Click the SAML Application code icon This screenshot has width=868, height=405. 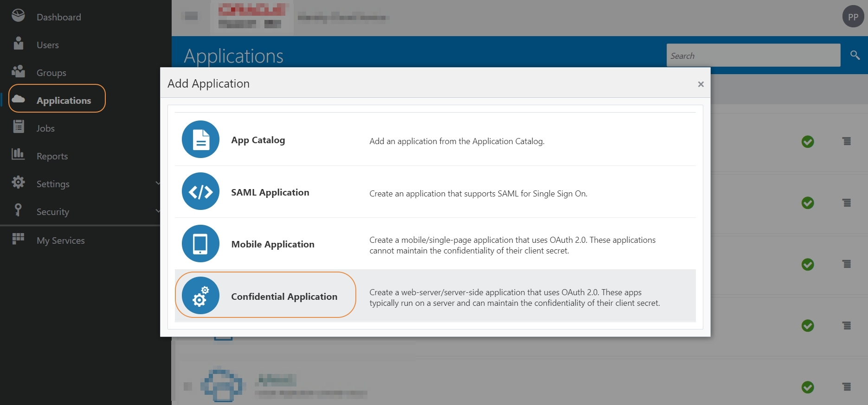200,191
